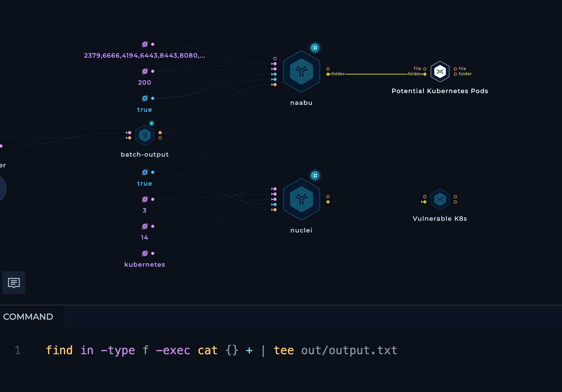Click the empty top input port of naabu
Viewport: 562px width, 392px height.
pos(275,59)
